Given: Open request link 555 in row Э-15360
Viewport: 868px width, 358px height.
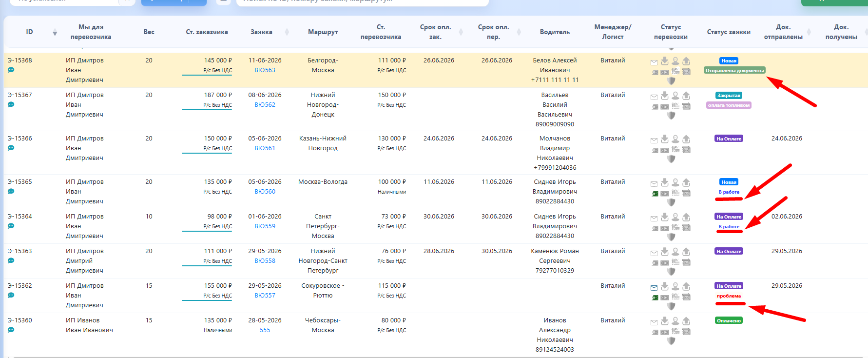Looking at the screenshot, I should 265,330.
